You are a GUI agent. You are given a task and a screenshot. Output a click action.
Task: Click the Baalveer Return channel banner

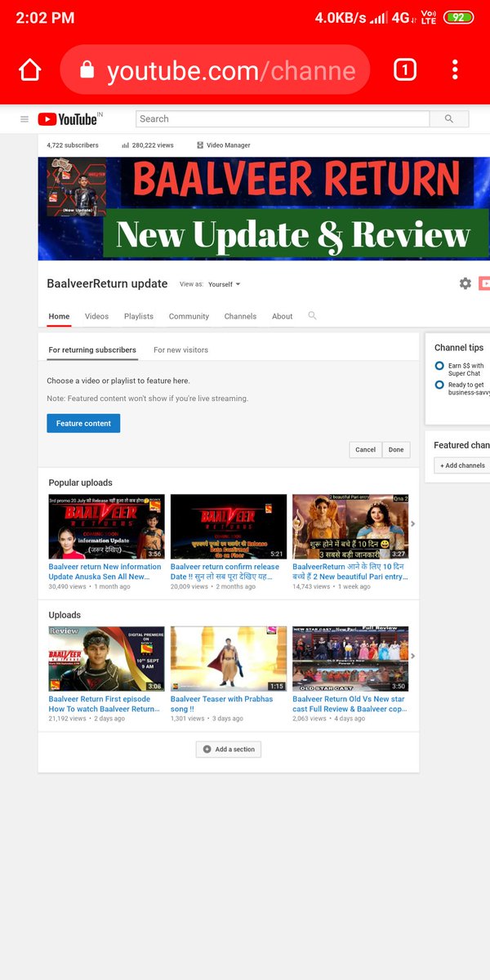(x=264, y=208)
